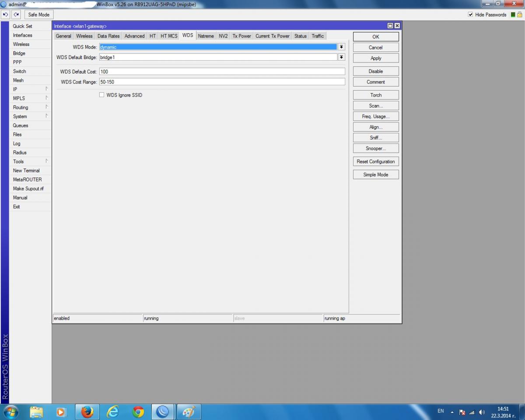Viewport: 525px width, 420px height.
Task: Toggle the Safe Mode button
Action: [38, 14]
